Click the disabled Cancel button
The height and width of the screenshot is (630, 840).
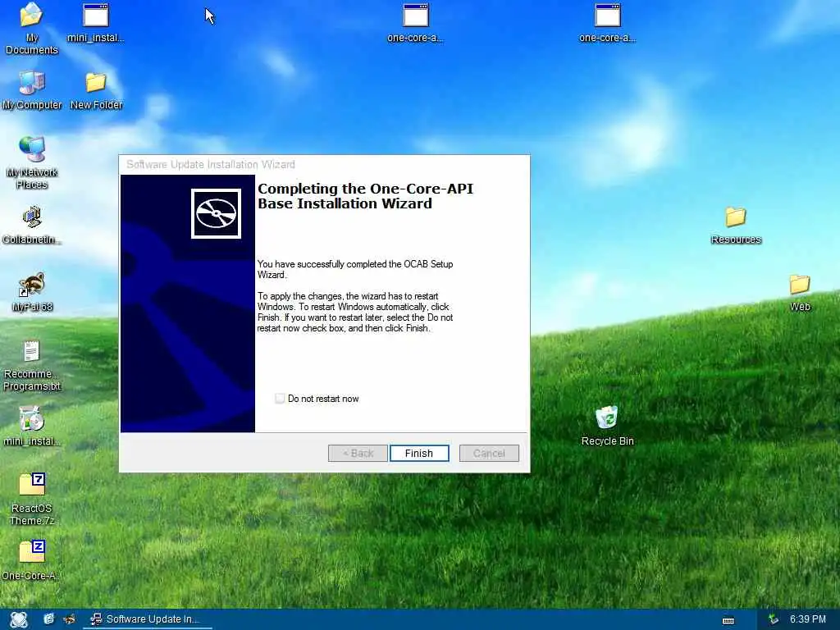(x=489, y=453)
